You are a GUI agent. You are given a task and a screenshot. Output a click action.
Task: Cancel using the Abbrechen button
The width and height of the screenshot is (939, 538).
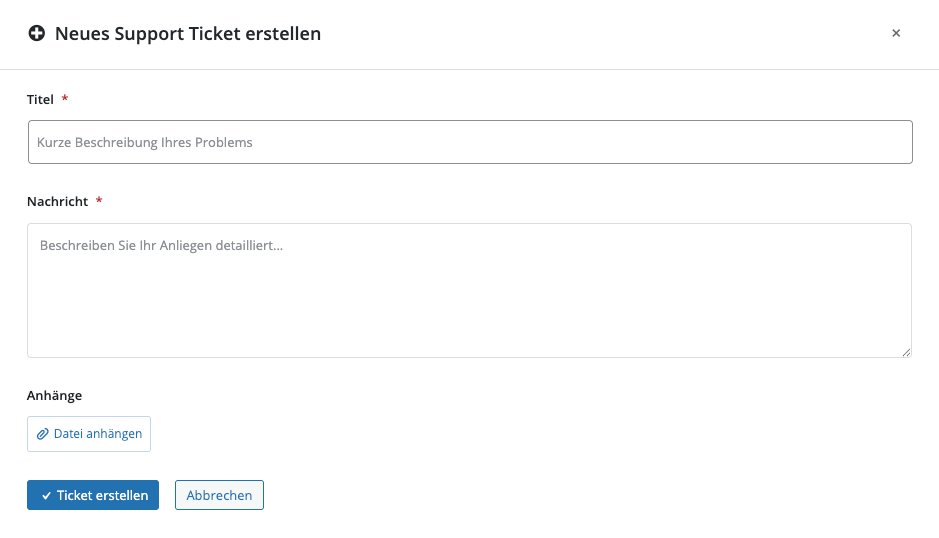point(219,495)
